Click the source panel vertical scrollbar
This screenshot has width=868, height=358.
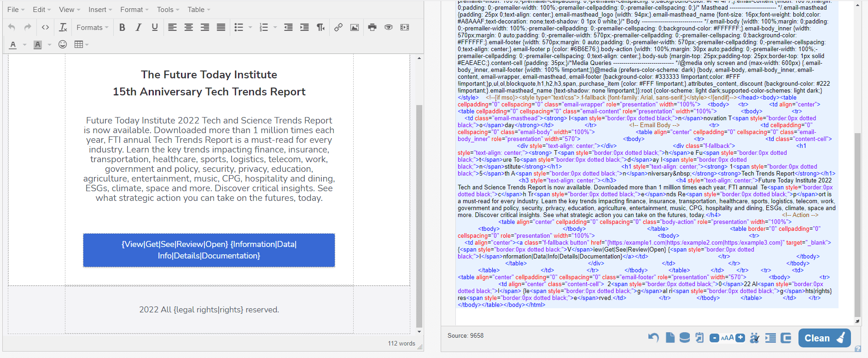click(857, 225)
